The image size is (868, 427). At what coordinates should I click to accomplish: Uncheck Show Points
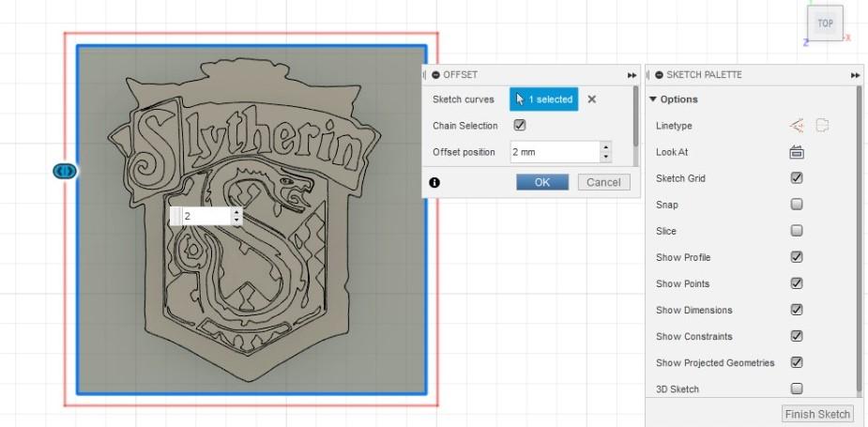[797, 283]
